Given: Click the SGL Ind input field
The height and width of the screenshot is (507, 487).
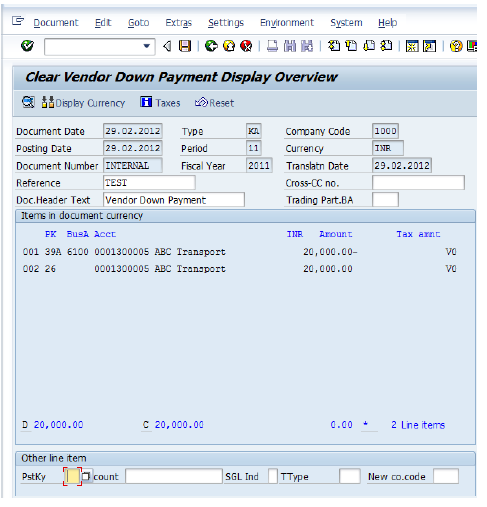Looking at the screenshot, I should tap(273, 476).
